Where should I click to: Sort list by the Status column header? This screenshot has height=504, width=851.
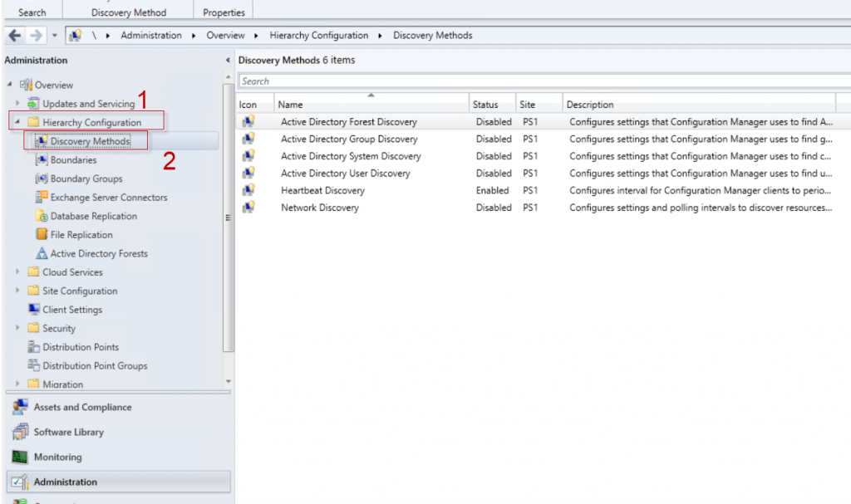[493, 104]
